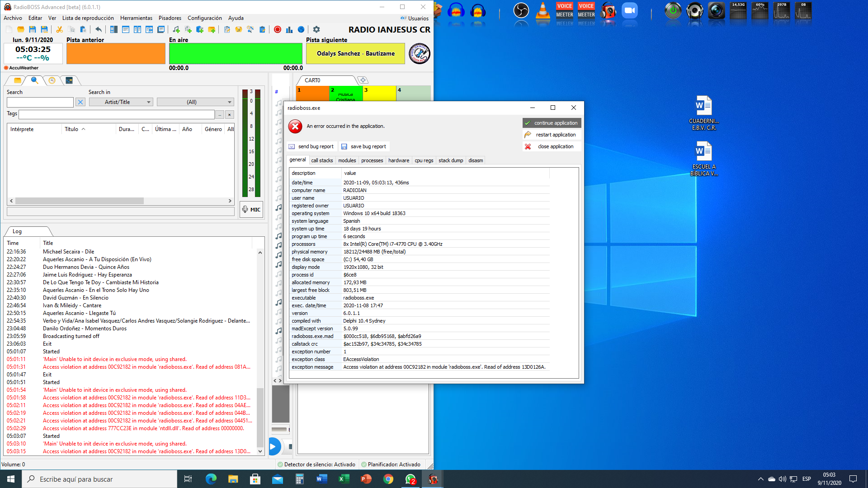
Task: Click the Paste clipboard icon in toolbar
Action: (x=83, y=29)
